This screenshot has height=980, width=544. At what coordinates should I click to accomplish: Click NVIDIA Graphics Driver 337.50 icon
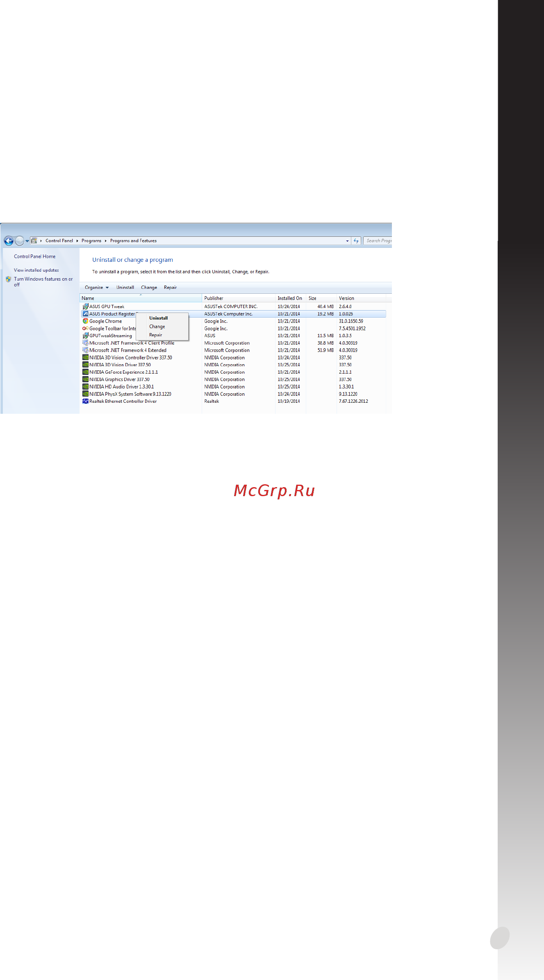point(85,379)
